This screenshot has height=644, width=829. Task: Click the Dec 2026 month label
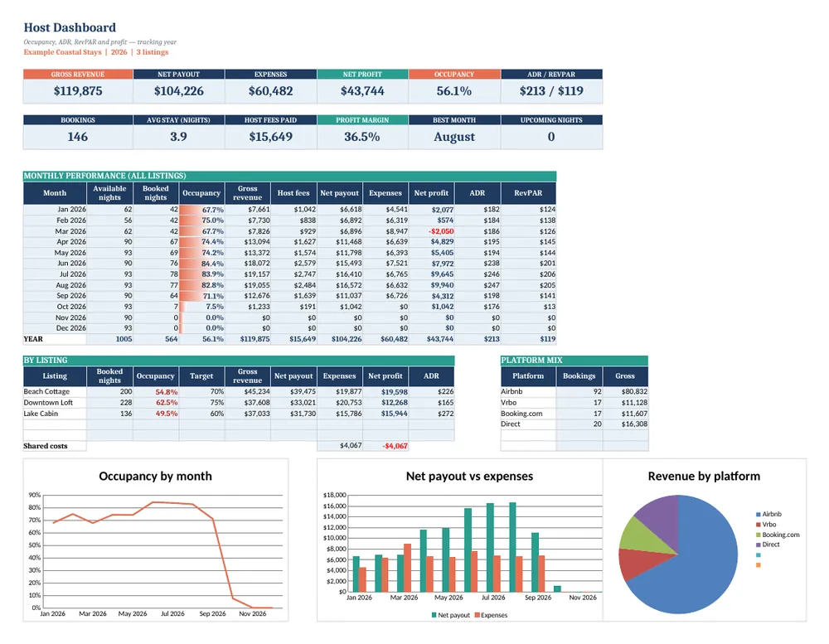click(x=70, y=328)
